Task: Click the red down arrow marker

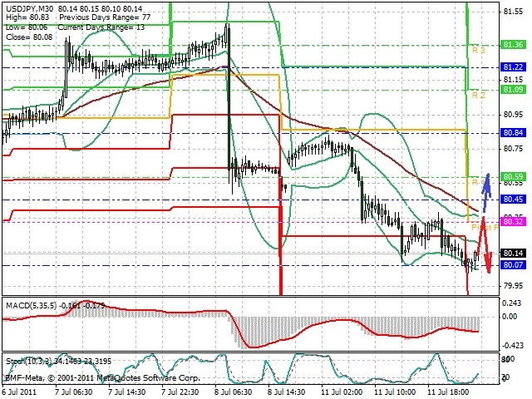Action: tap(485, 245)
